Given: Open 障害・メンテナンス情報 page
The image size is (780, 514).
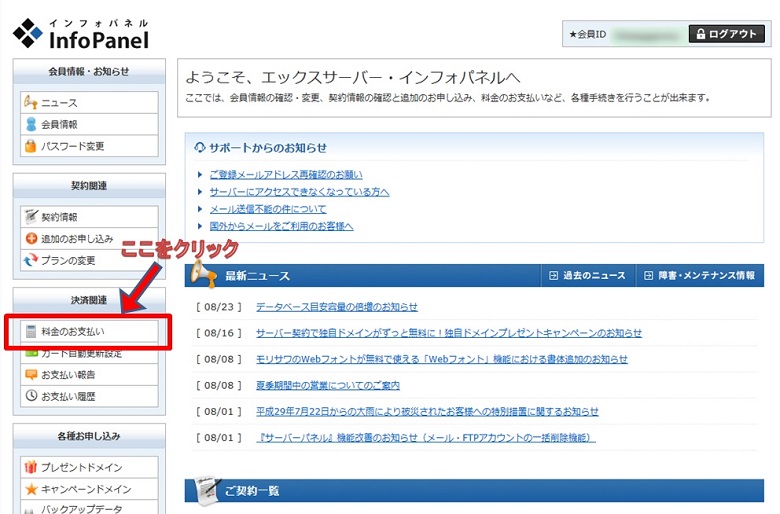Looking at the screenshot, I should click(699, 276).
